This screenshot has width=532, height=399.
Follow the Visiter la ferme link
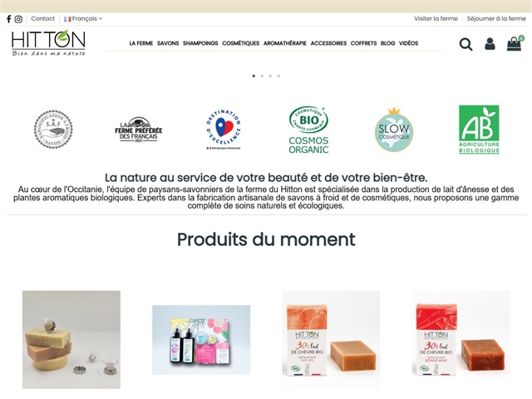tap(436, 18)
